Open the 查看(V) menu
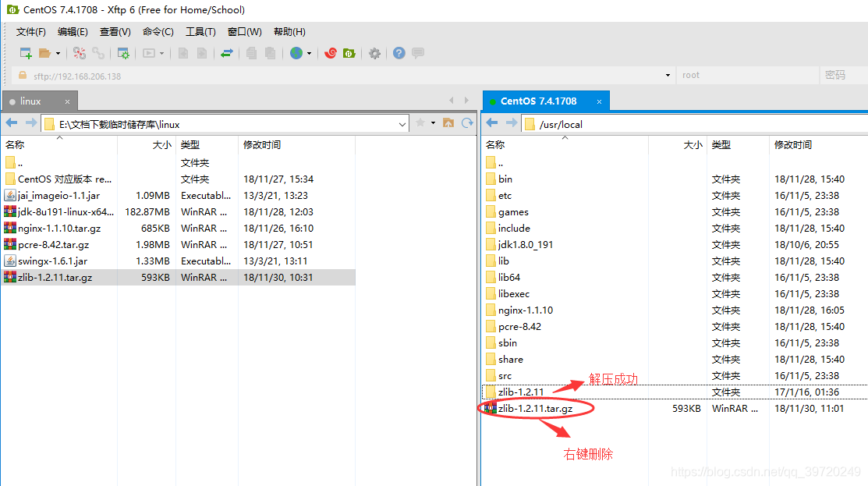 pyautogui.click(x=115, y=31)
